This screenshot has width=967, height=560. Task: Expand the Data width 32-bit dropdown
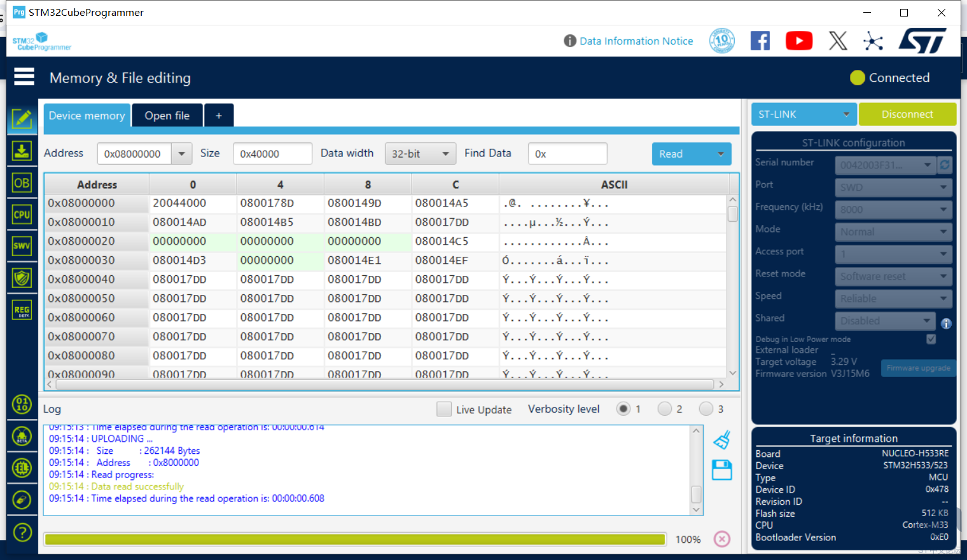point(421,154)
